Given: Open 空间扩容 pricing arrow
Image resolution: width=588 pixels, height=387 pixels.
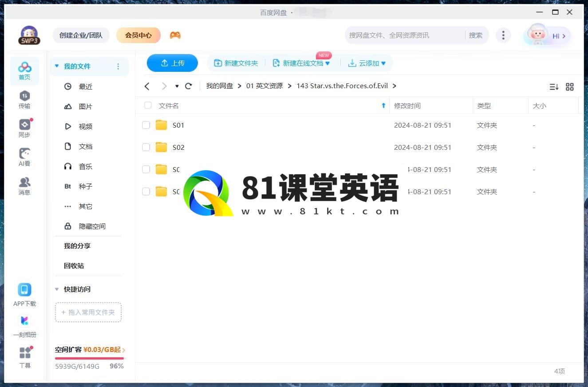Looking at the screenshot, I should (x=123, y=350).
